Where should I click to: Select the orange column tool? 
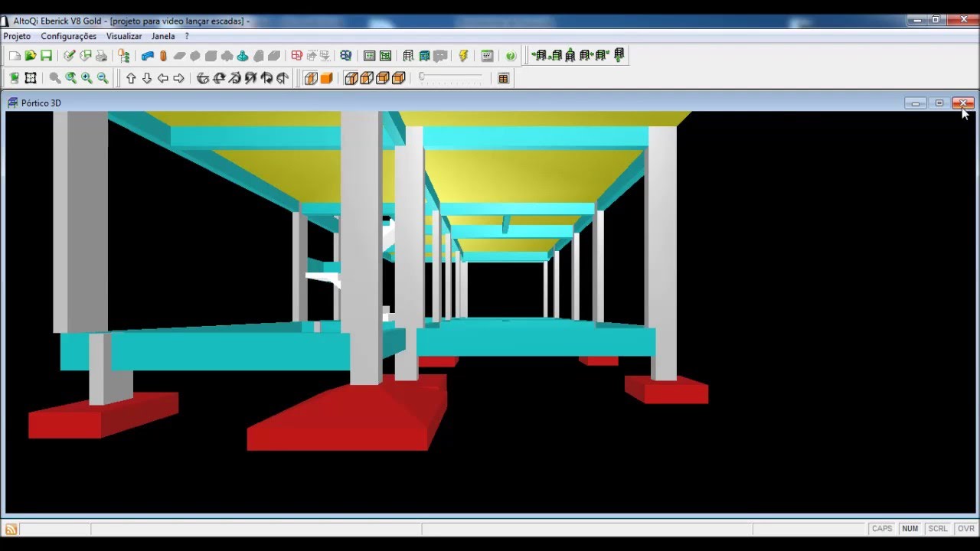tap(163, 56)
